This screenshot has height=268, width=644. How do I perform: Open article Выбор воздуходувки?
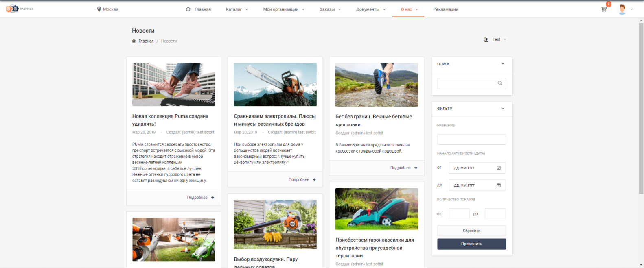point(266,262)
